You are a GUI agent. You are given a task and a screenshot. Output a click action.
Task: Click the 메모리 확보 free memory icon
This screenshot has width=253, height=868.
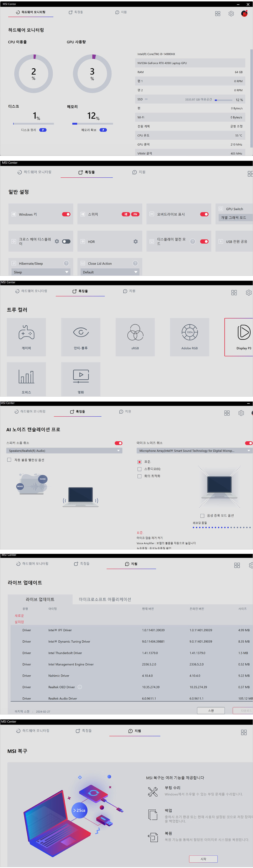[103, 130]
